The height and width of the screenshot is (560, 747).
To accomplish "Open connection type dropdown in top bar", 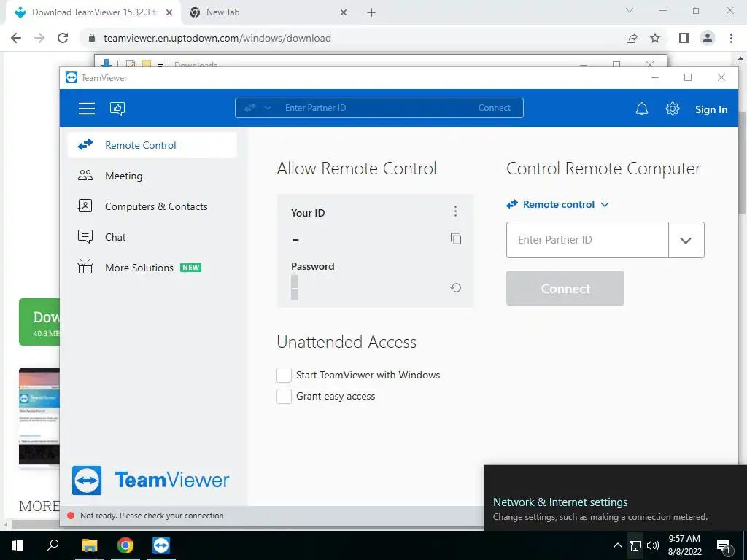I will point(258,108).
